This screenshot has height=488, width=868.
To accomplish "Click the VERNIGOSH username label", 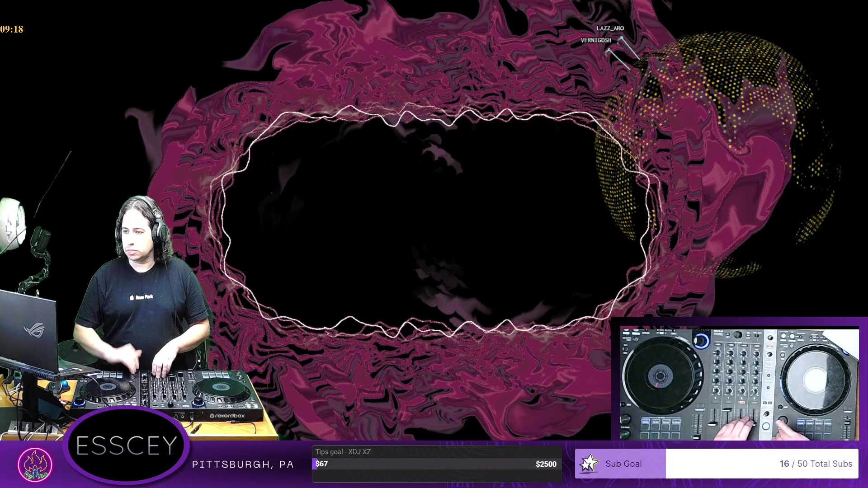I will [x=596, y=40].
